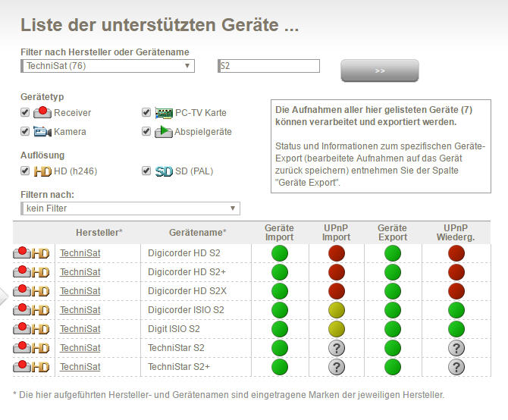Viewport: 508px width, 420px height.
Task: Click the Abspielgeräte player icon
Action: pos(164,131)
